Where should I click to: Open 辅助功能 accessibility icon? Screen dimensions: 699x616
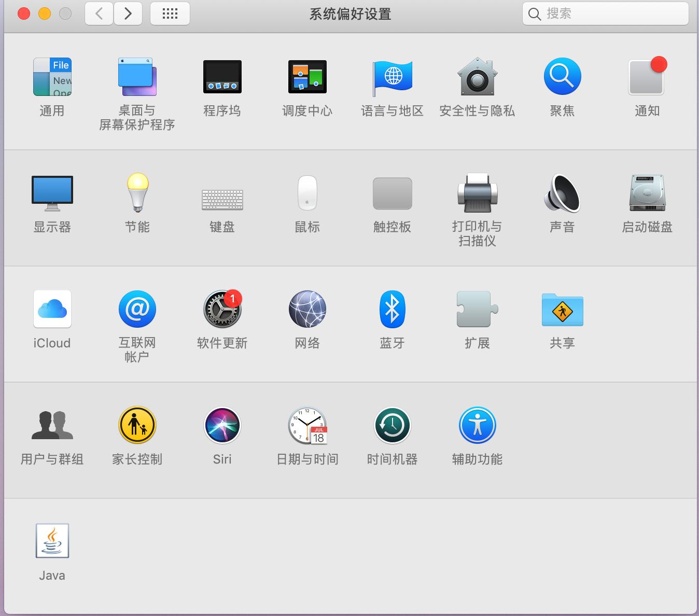click(x=478, y=425)
